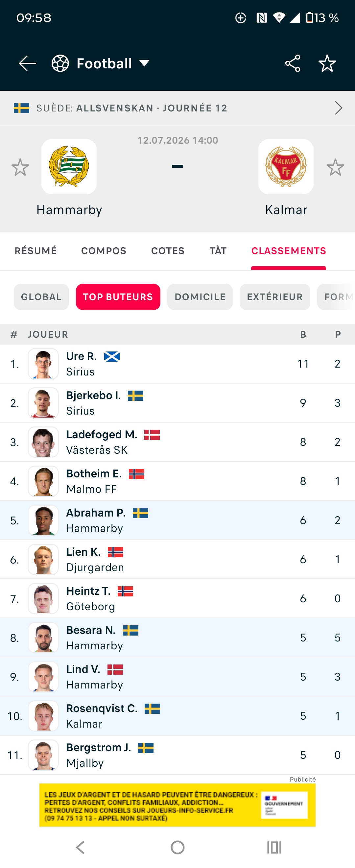Switch to the Résumé tab
355x868 pixels.
pos(36,251)
